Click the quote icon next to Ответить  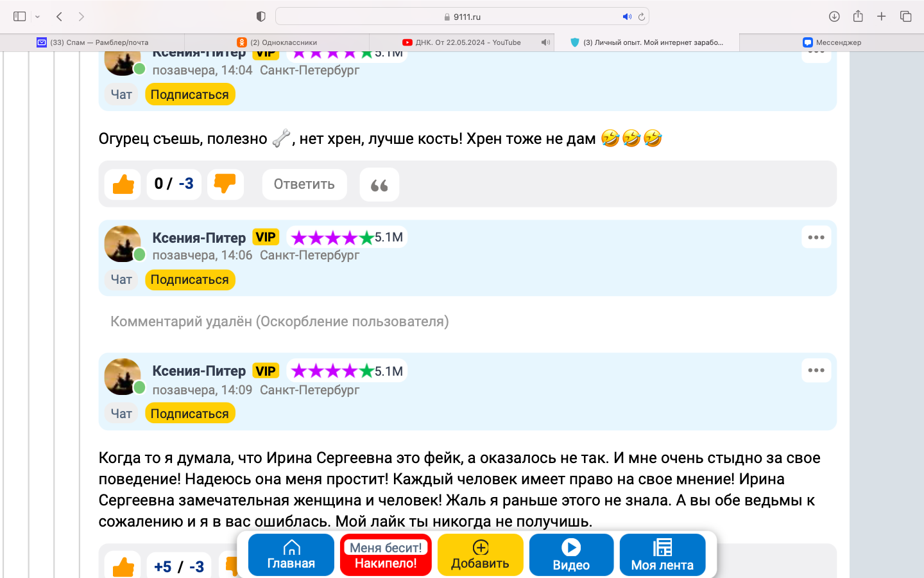pyautogui.click(x=379, y=185)
